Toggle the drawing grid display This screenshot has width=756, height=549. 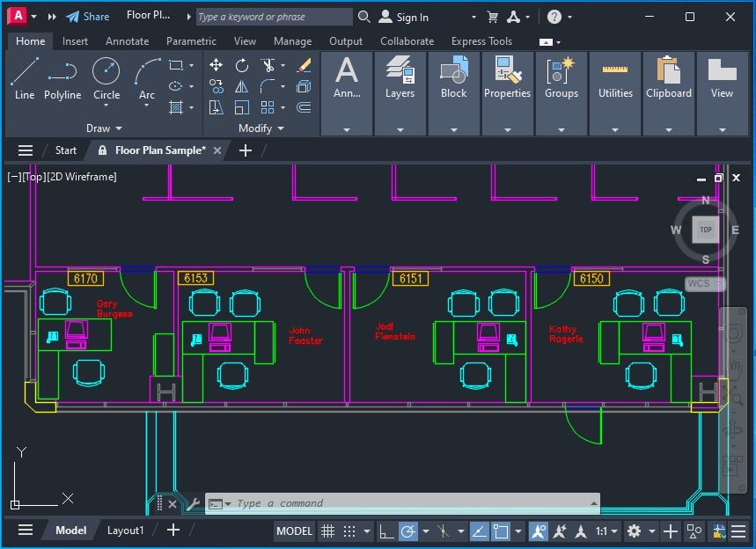(x=328, y=531)
